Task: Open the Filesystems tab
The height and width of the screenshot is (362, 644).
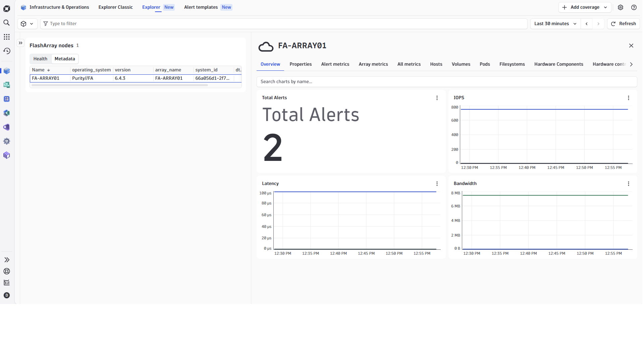Action: pos(512,64)
